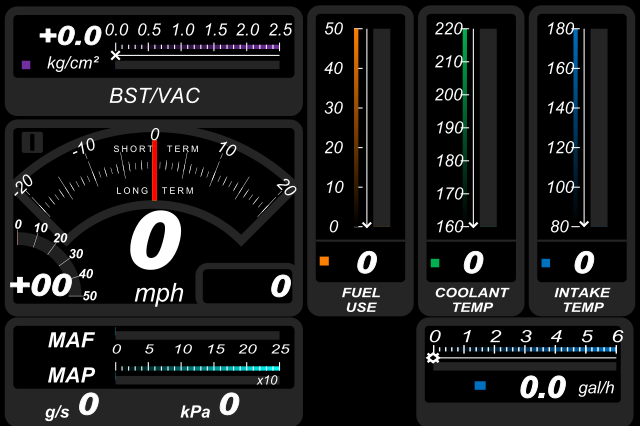Screen dimensions: 640x426
Task: Click the 190 mark on Coolant scale
Action: point(450,128)
